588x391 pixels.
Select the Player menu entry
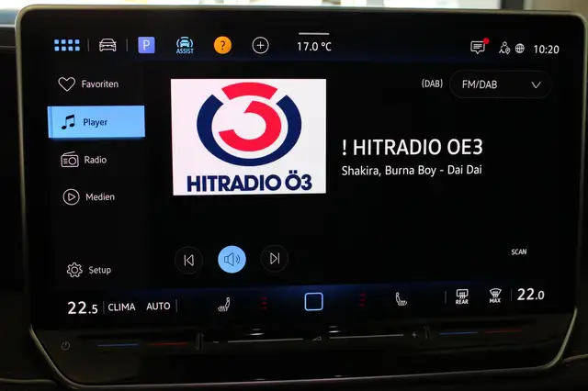pos(96,122)
